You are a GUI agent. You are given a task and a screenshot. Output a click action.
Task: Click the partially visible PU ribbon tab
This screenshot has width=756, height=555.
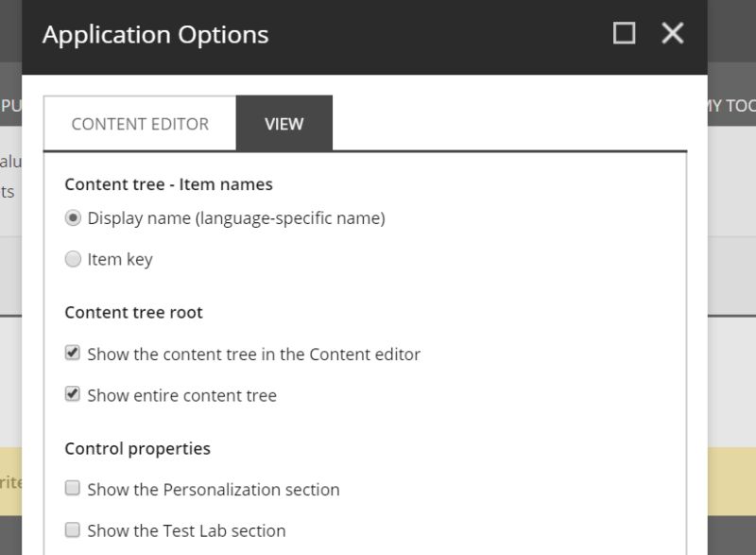(x=9, y=105)
